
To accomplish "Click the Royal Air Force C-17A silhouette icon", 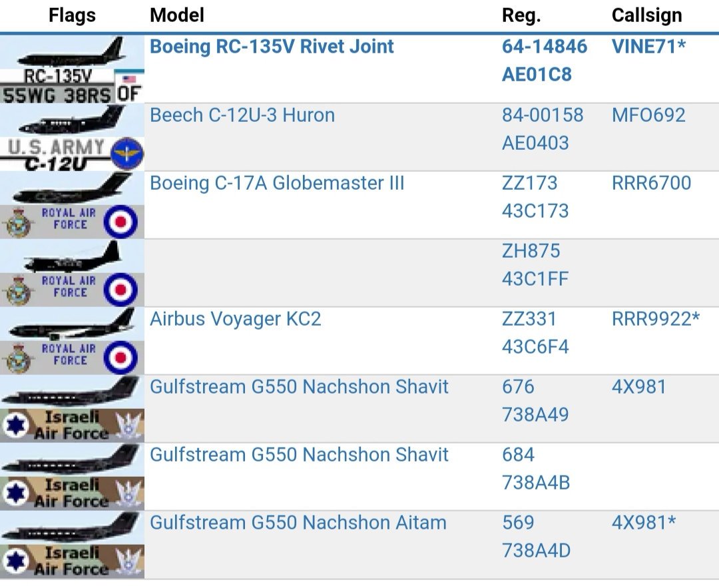I will 72,205.
